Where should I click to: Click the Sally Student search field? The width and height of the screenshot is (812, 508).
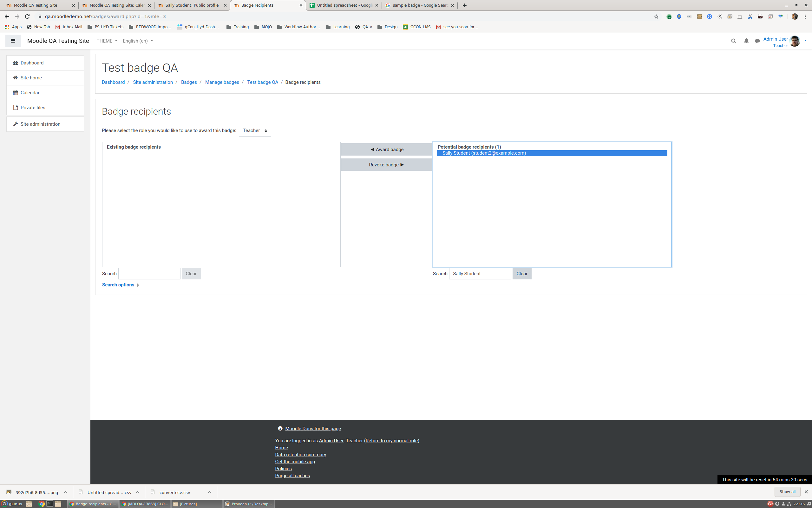[x=480, y=273]
